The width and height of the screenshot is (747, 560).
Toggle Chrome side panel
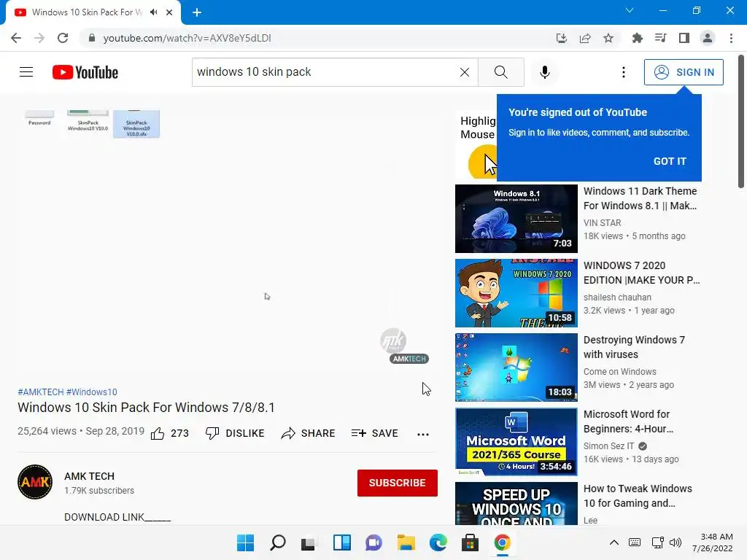[684, 38]
